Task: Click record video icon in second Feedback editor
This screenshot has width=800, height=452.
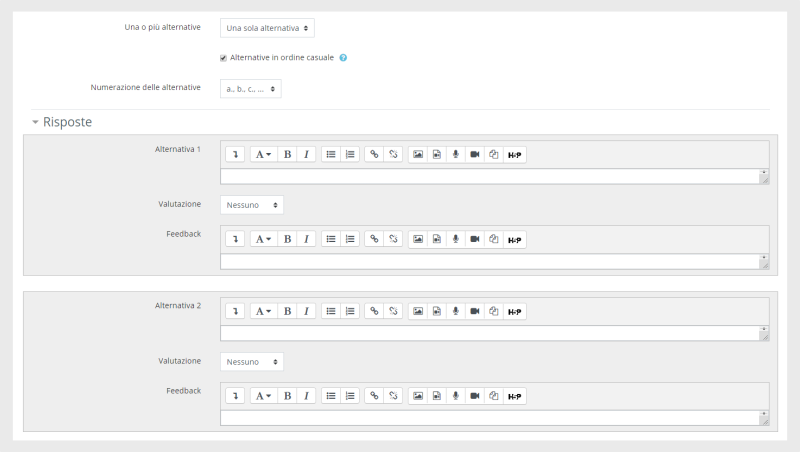Action: (474, 396)
